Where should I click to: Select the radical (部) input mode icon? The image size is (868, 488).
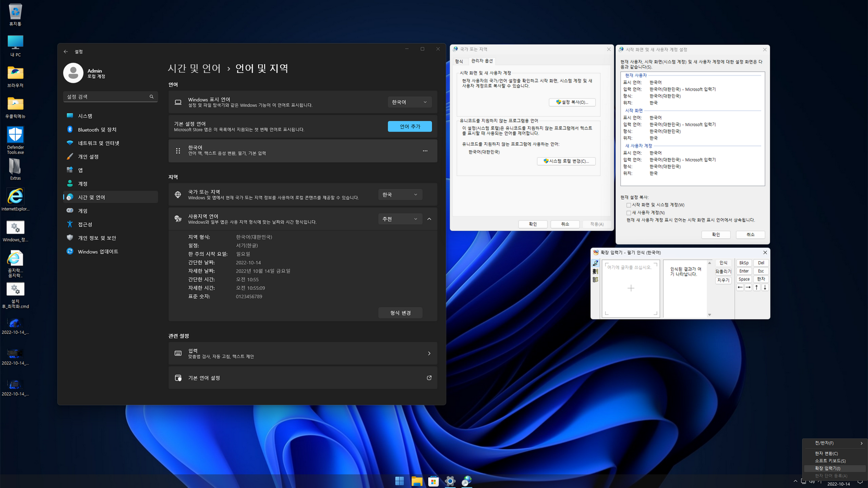tap(595, 280)
